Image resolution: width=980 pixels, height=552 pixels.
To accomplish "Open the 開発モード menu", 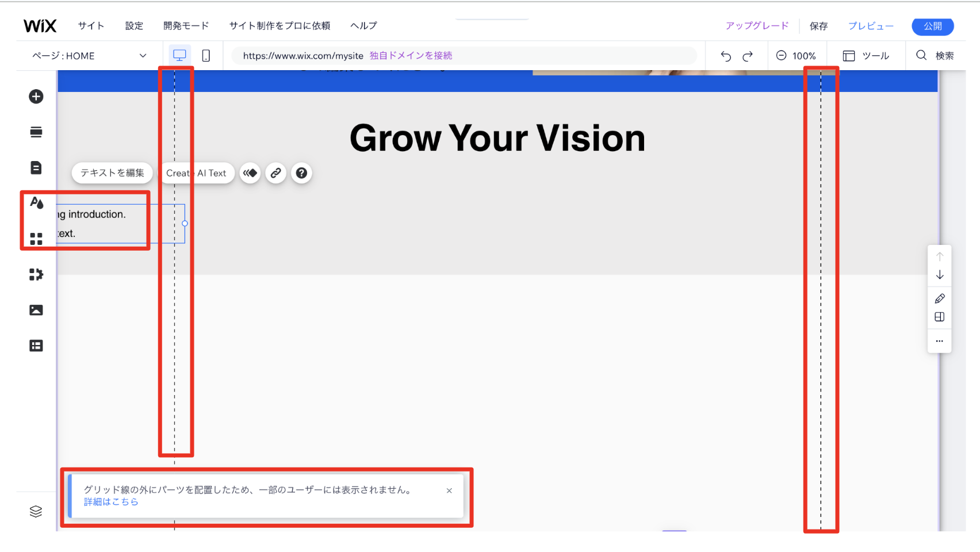I will (x=185, y=25).
